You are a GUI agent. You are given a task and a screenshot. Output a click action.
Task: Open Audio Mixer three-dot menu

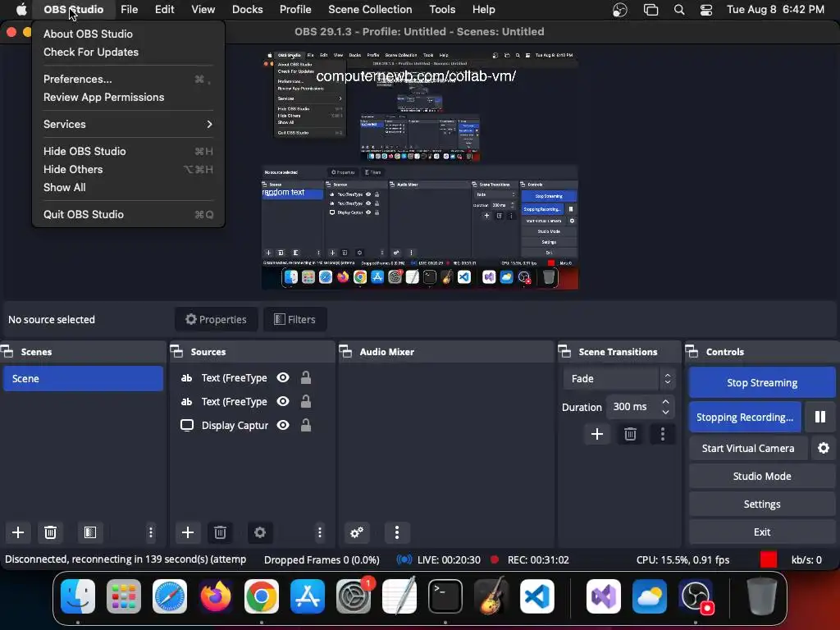(397, 532)
